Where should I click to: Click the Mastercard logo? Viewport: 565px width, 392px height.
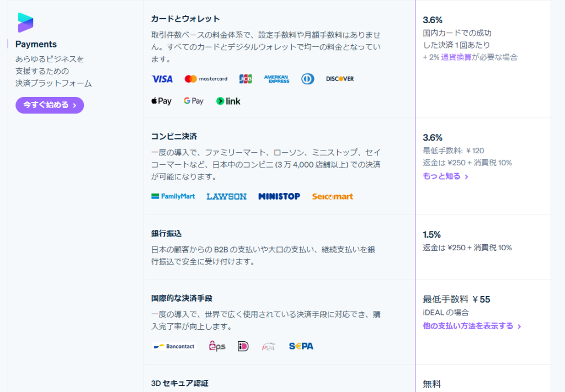coord(206,79)
